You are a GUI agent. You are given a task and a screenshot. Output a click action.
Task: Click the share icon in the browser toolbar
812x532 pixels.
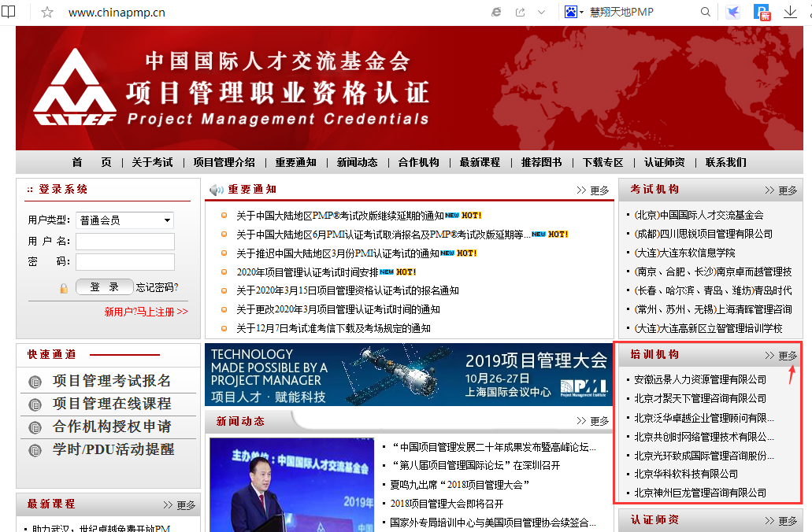tap(519, 12)
